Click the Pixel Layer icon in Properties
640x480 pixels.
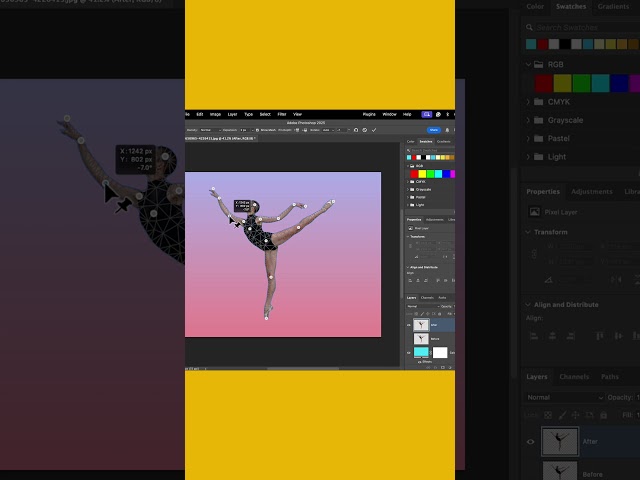coord(411,228)
